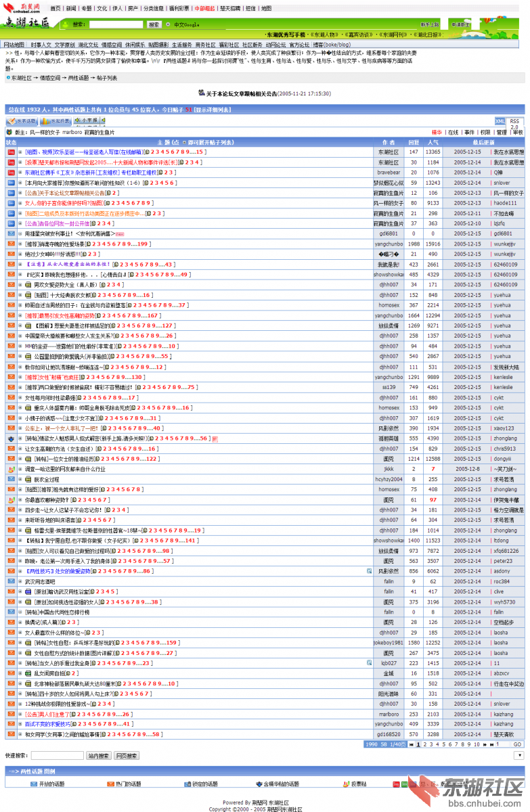Open 新闻 in the top navigation
Image resolution: width=530 pixels, height=812 pixels.
71,9
